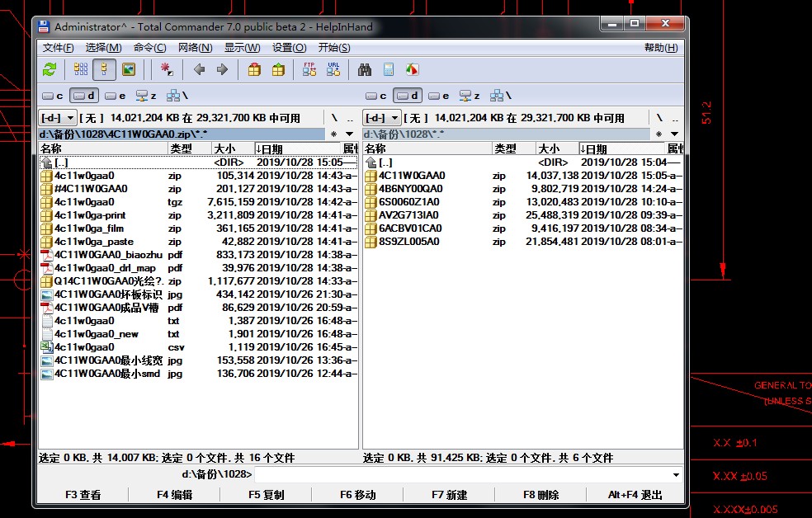Select drive d in right panel
The width and height of the screenshot is (812, 518).
(x=408, y=96)
